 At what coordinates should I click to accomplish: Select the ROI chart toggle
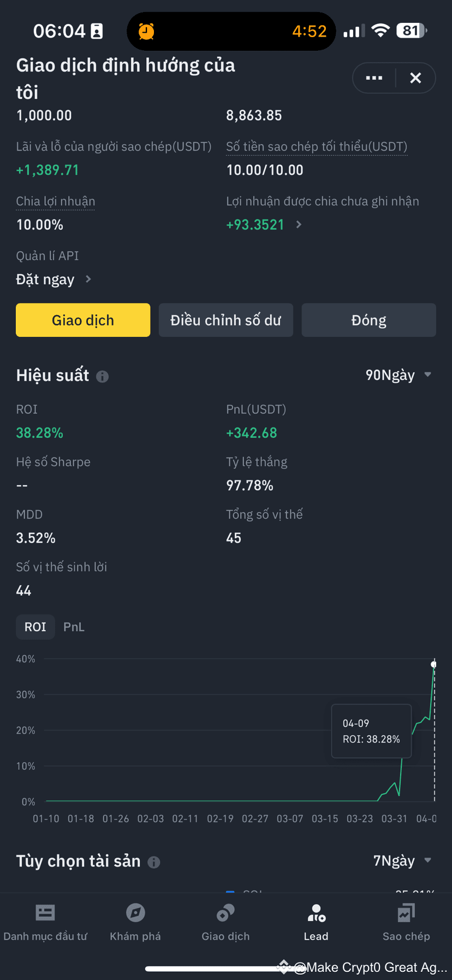(x=35, y=627)
